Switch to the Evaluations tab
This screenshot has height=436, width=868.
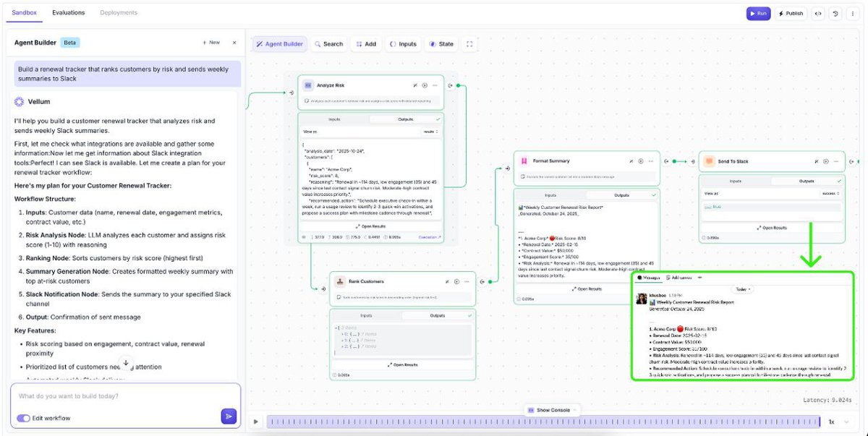(68, 13)
